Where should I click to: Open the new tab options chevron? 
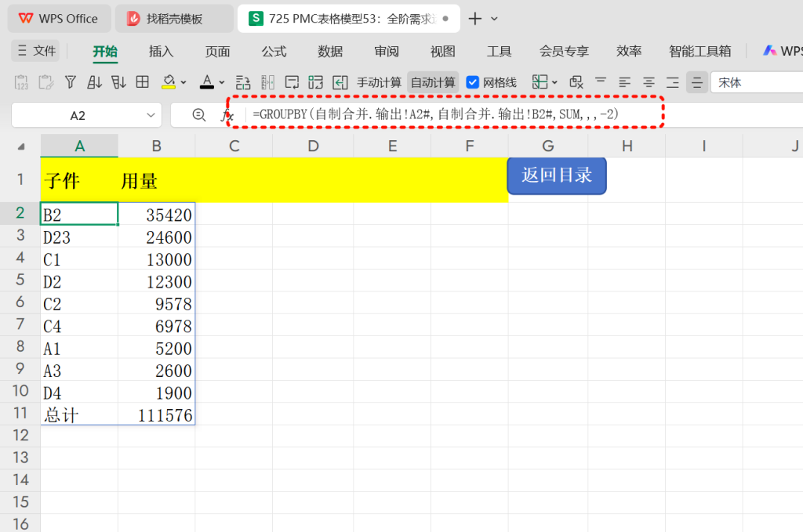(x=494, y=19)
